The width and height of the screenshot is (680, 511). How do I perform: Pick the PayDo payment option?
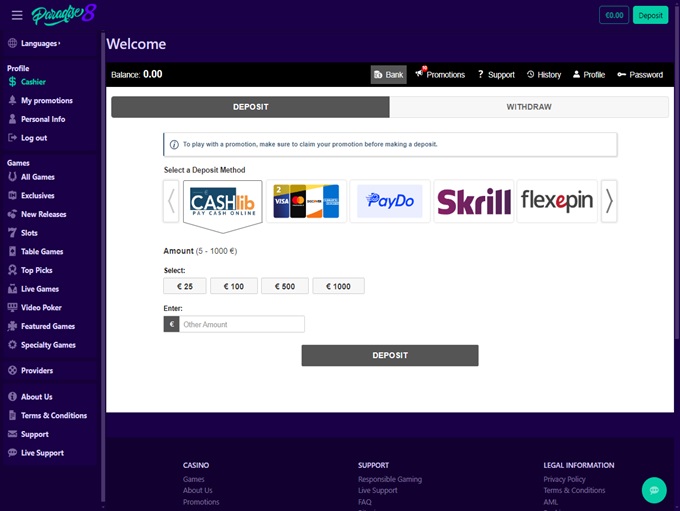[x=390, y=201]
